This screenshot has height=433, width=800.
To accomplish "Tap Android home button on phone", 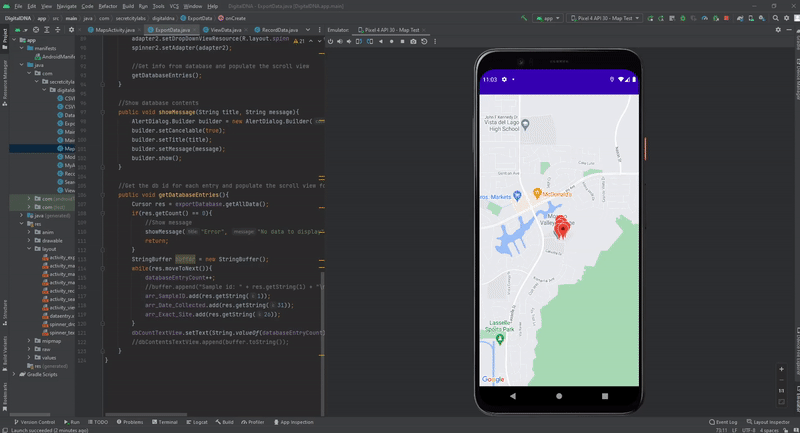I will pos(559,396).
